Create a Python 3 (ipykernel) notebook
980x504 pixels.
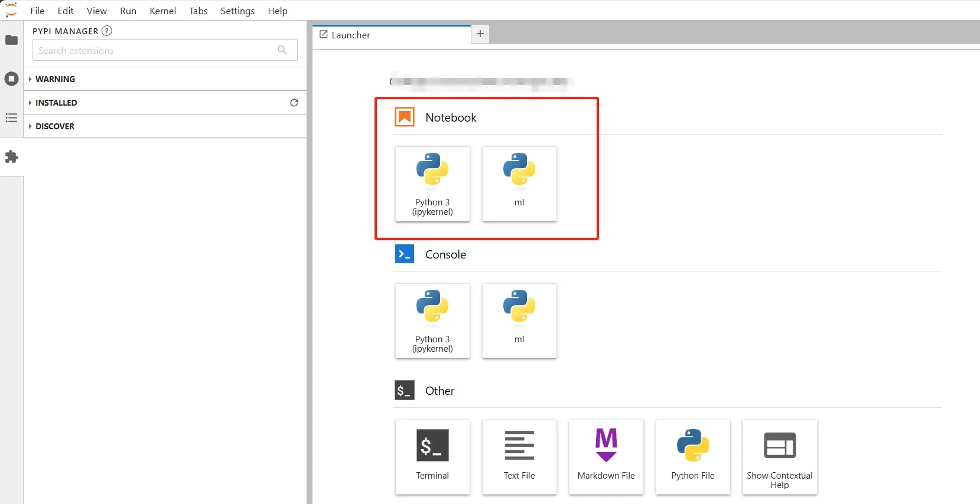[432, 184]
